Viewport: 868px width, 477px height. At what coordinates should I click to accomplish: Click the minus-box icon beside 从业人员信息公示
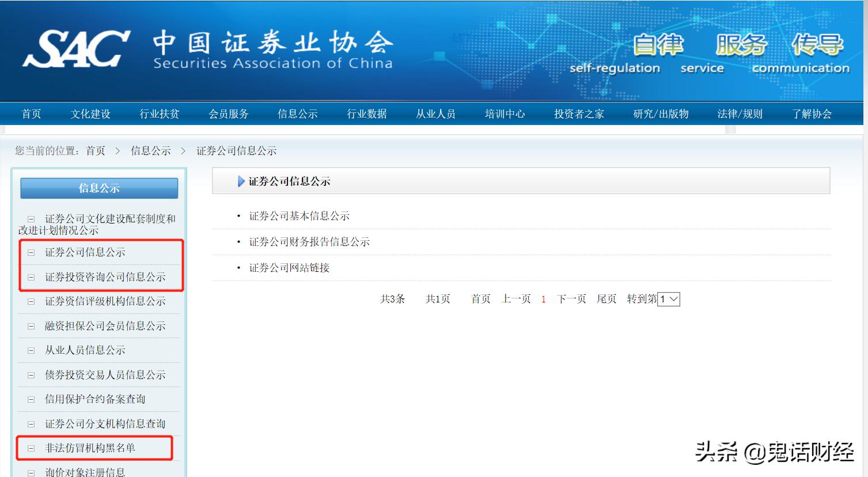pos(30,350)
